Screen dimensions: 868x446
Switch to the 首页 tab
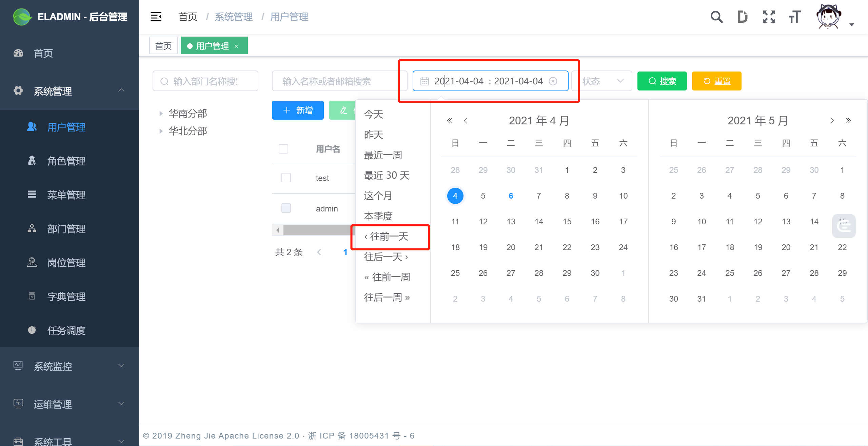coord(163,46)
